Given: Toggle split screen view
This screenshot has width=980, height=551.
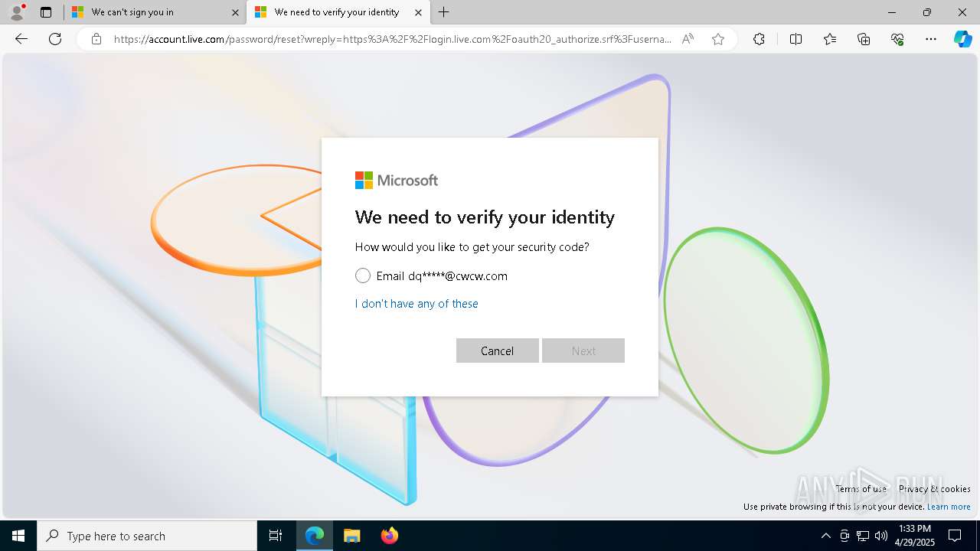Looking at the screenshot, I should (795, 39).
